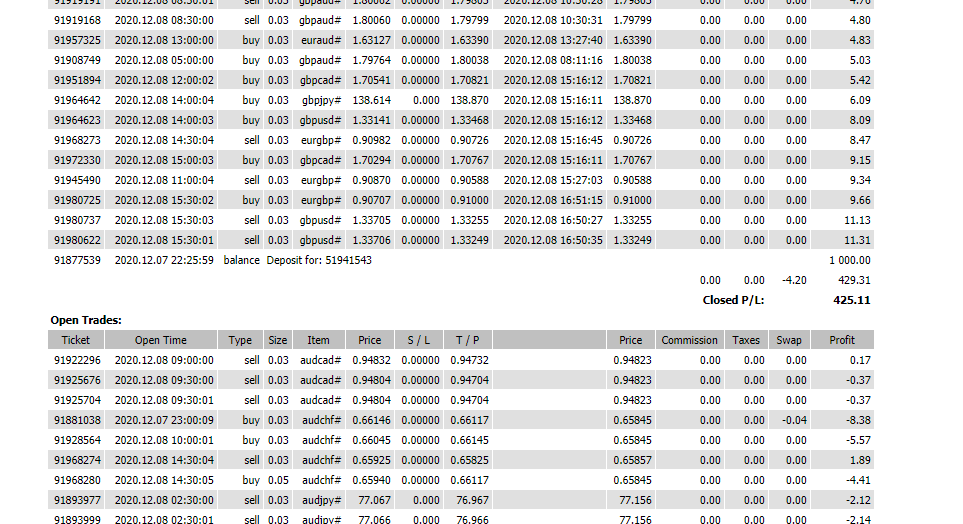
Task: Click the Item column header
Action: point(318,340)
